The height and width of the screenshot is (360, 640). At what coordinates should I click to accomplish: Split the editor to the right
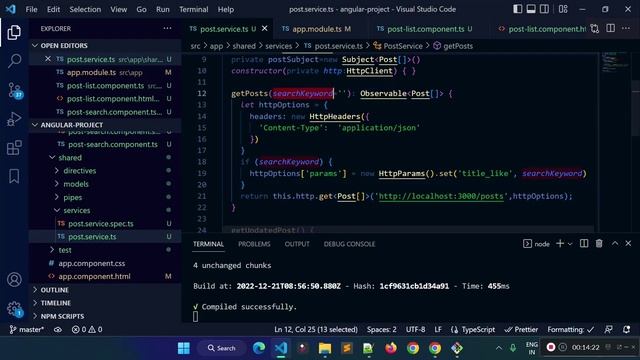tap(611, 28)
